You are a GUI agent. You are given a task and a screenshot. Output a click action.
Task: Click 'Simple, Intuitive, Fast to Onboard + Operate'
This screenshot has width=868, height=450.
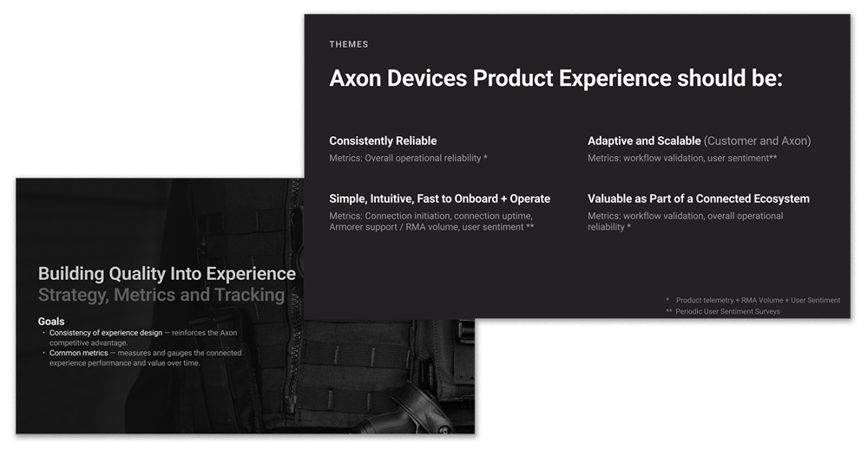pos(439,199)
